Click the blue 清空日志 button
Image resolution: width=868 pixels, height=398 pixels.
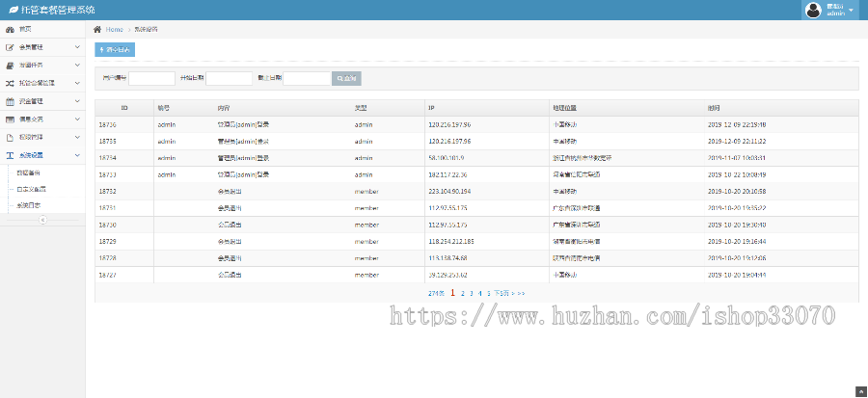click(x=115, y=50)
